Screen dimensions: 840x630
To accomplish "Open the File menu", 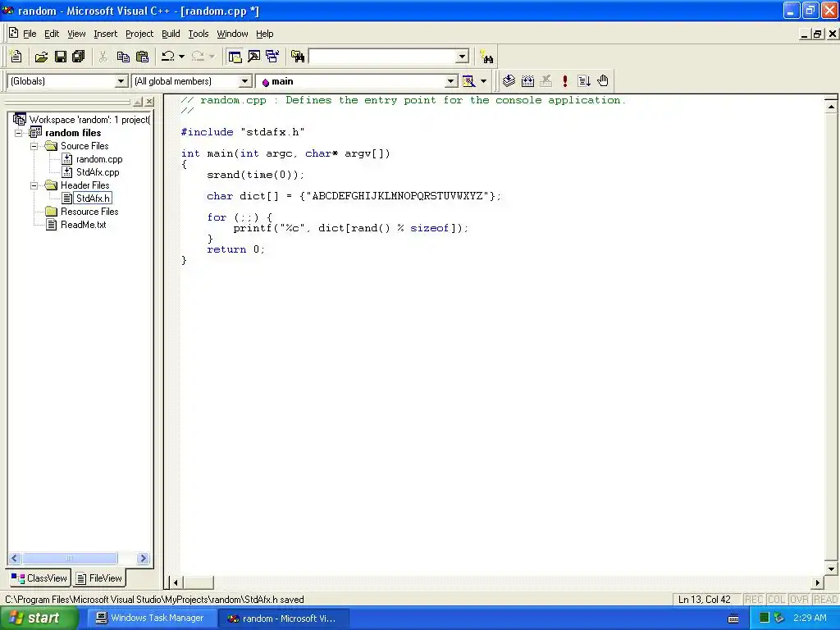I will (30, 34).
